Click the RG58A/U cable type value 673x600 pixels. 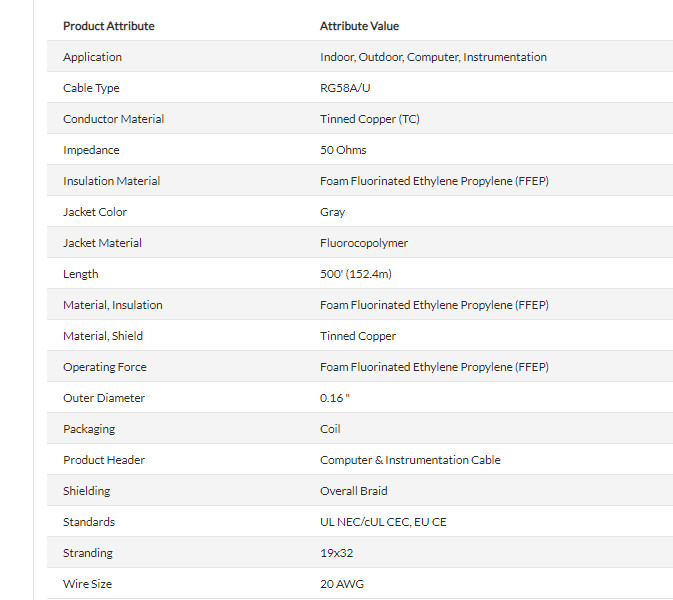pos(345,88)
